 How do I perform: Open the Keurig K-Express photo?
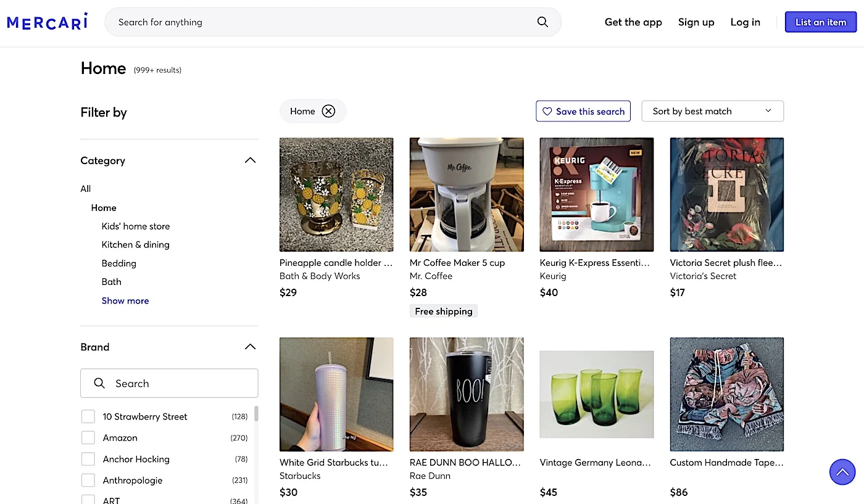coord(597,194)
